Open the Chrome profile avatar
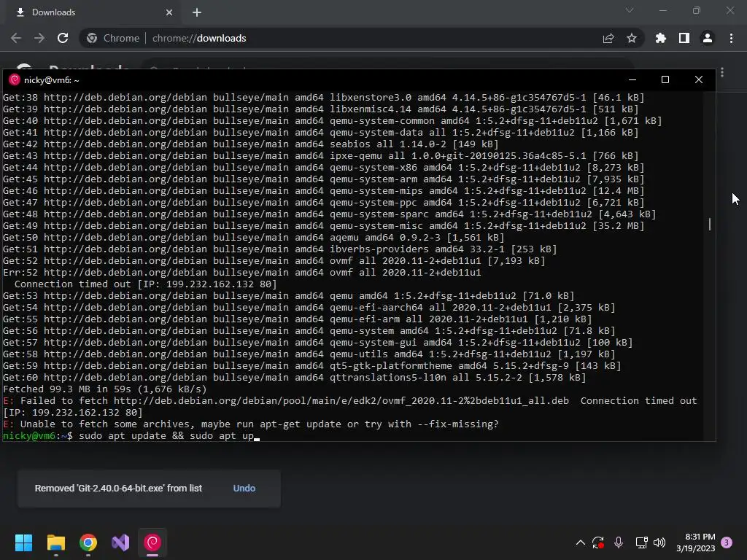Viewport: 747px width, 560px height. [708, 38]
